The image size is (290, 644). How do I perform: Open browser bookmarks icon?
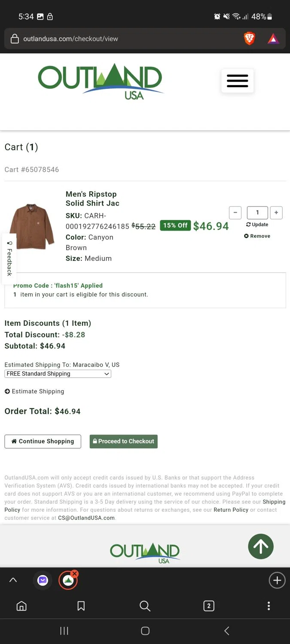pyautogui.click(x=81, y=606)
